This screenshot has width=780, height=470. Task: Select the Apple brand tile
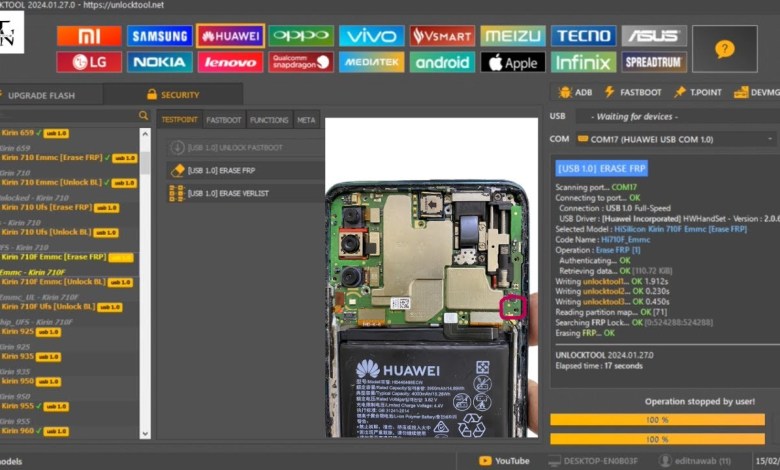(x=513, y=62)
